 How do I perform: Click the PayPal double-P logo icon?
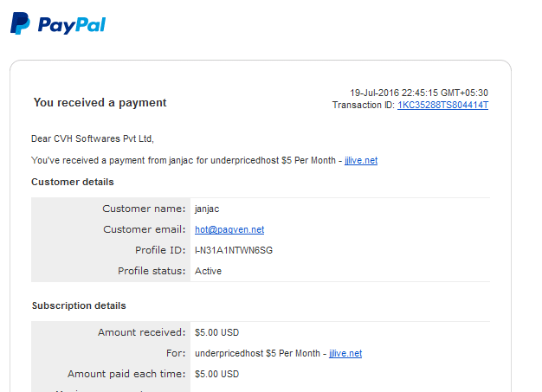click(x=20, y=23)
